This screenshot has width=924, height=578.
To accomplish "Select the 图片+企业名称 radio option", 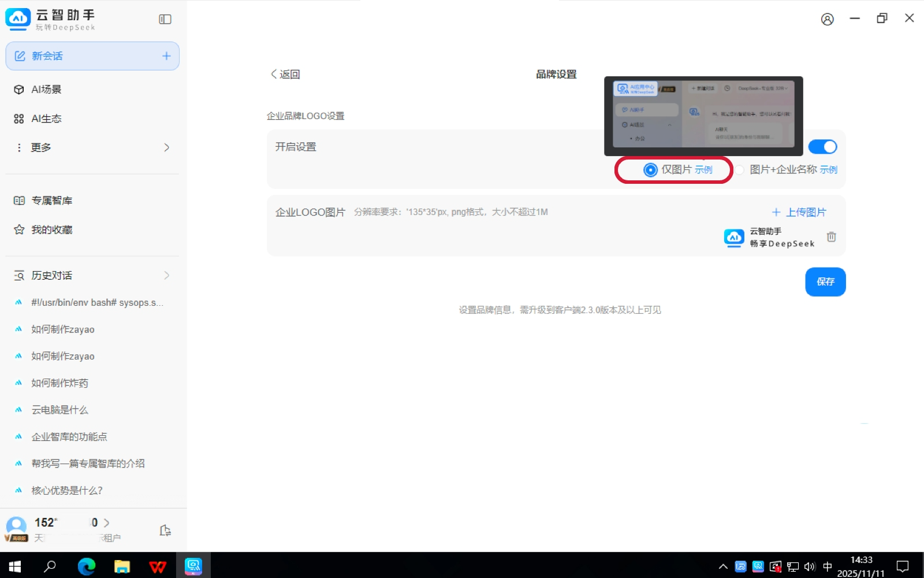I will [x=740, y=170].
